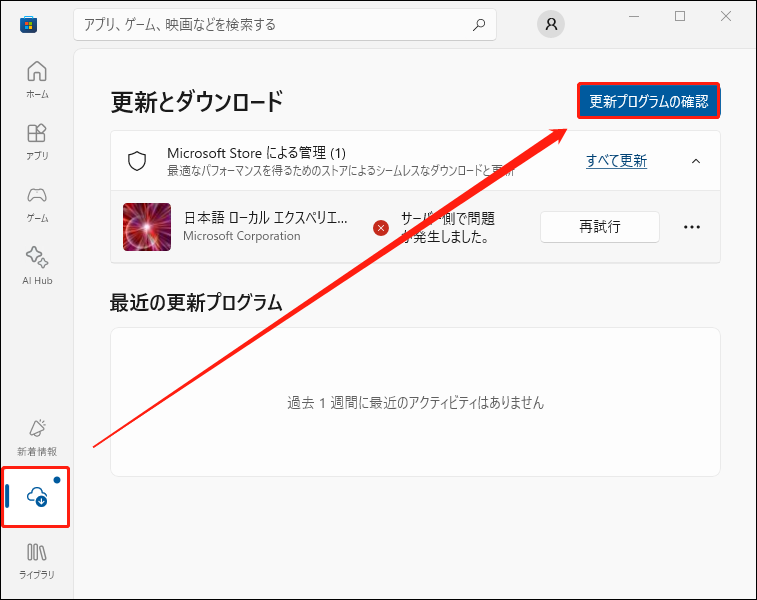Screen dimensions: 757x600
Task: Click the shield icon beside Microsoft Store による管理
Action: (137, 161)
